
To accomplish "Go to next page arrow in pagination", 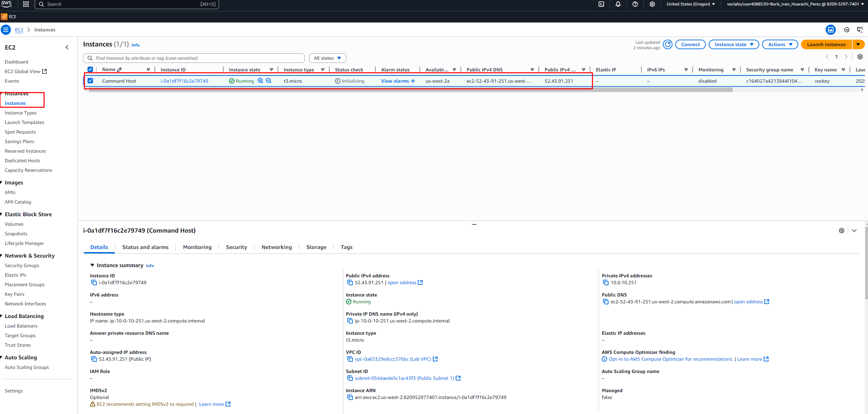I will point(846,57).
